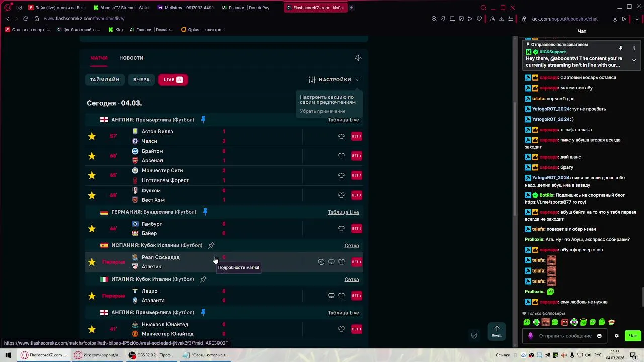Viewport: 644px width, 362px height.
Task: Open Telegram icon in system tray
Action: point(548,355)
